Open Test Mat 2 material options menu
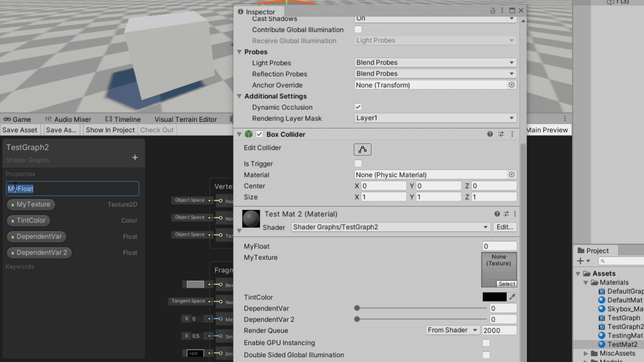 coord(515,214)
